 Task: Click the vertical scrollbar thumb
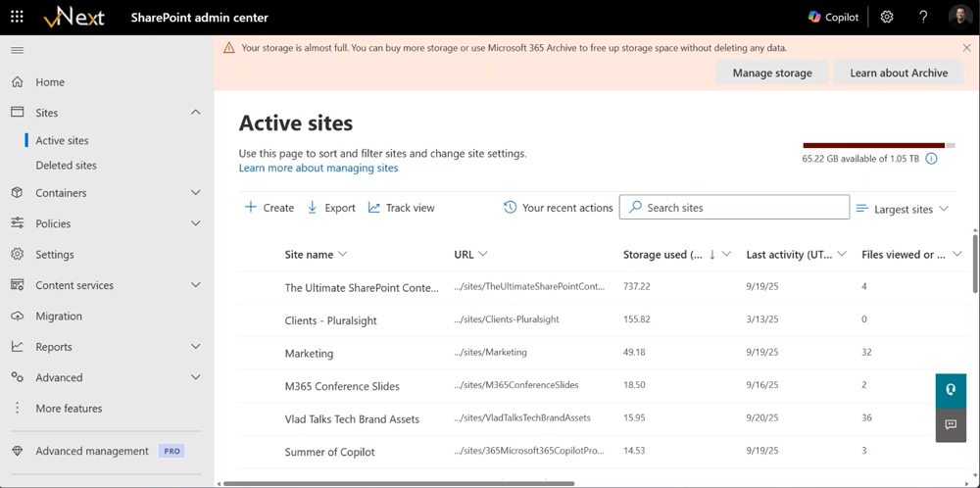(x=975, y=263)
